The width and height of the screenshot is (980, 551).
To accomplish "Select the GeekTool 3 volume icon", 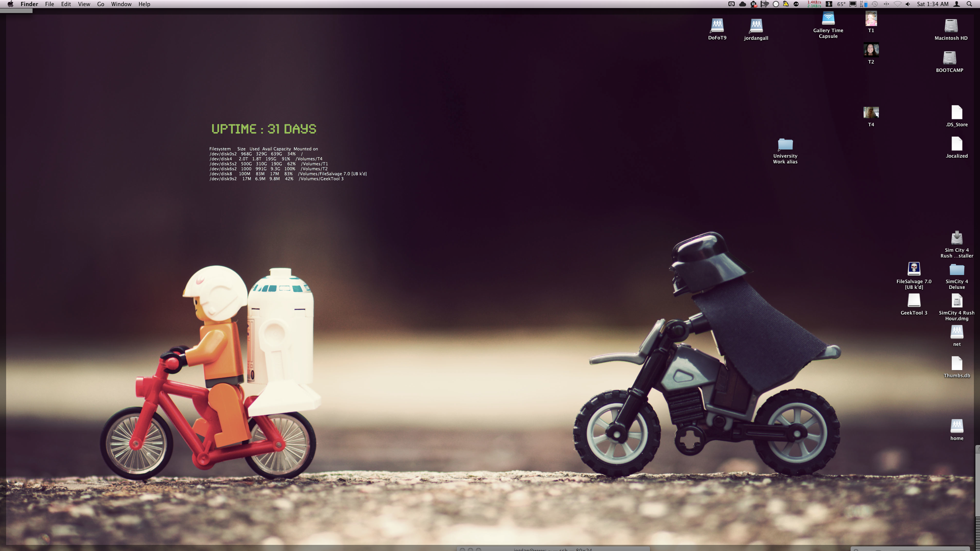I will [x=914, y=301].
